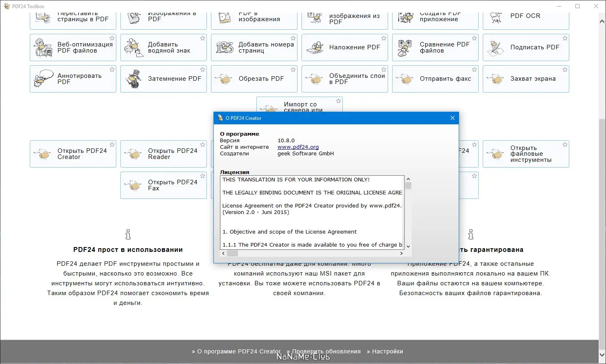
Task: Toggle favorite star on Добавить номера страниц
Action: 293,38
